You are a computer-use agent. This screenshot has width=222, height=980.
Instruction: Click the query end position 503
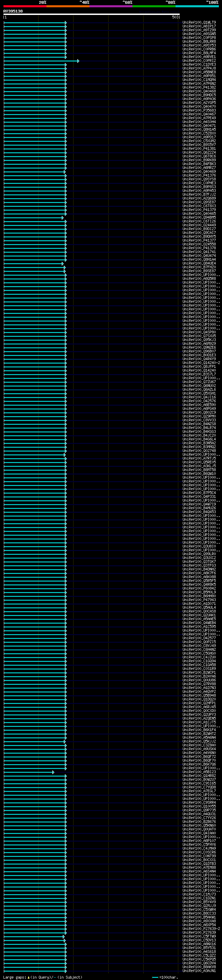pos(175,17)
